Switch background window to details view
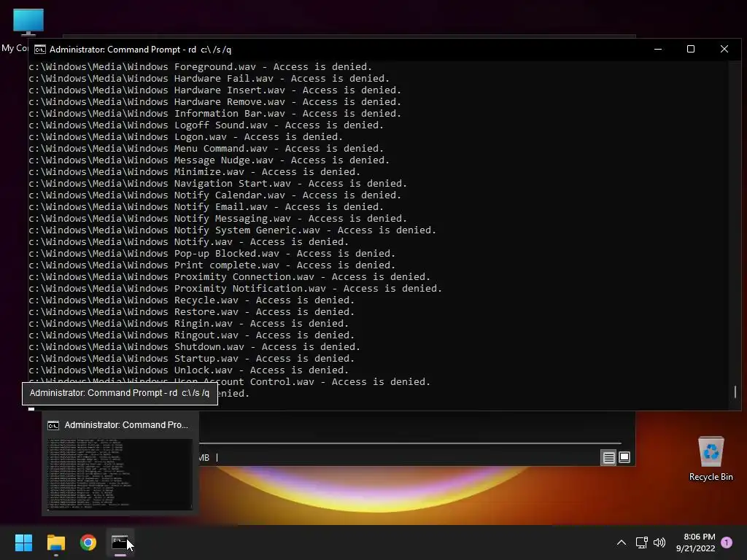 click(x=608, y=458)
